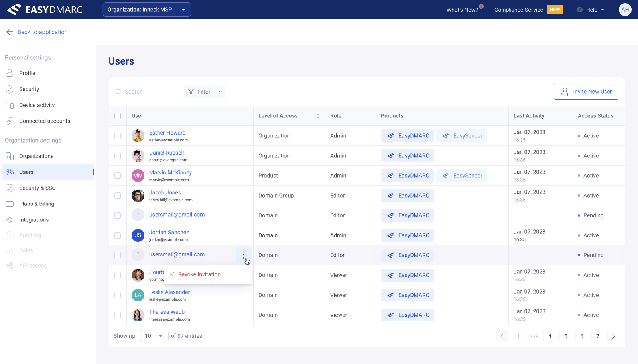Screen dimensions: 638x364
Task: Click the EasySender badge in Esther Howard row
Action: click(461, 136)
